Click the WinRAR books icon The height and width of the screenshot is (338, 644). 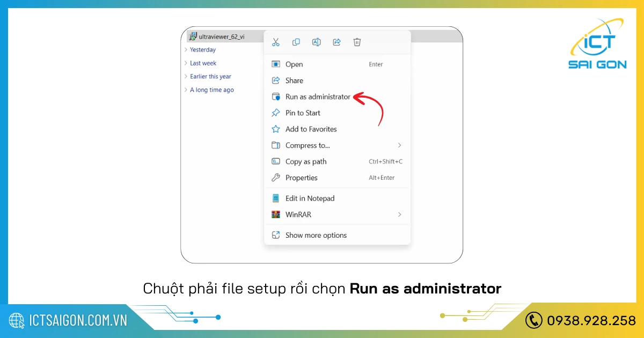[x=276, y=214]
